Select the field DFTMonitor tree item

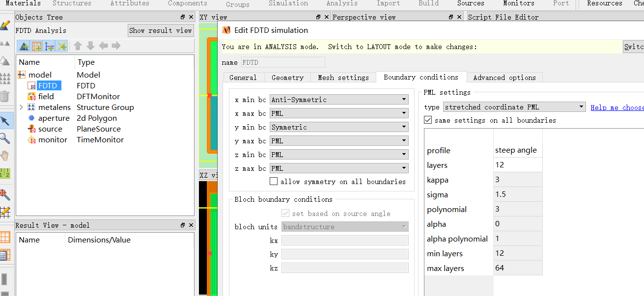tap(46, 97)
